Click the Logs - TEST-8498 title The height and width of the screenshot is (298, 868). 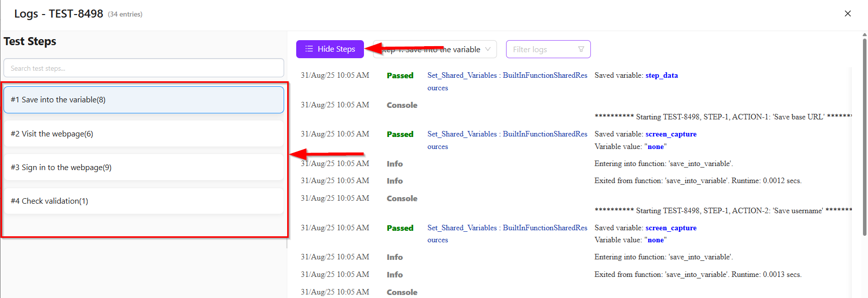tap(59, 14)
